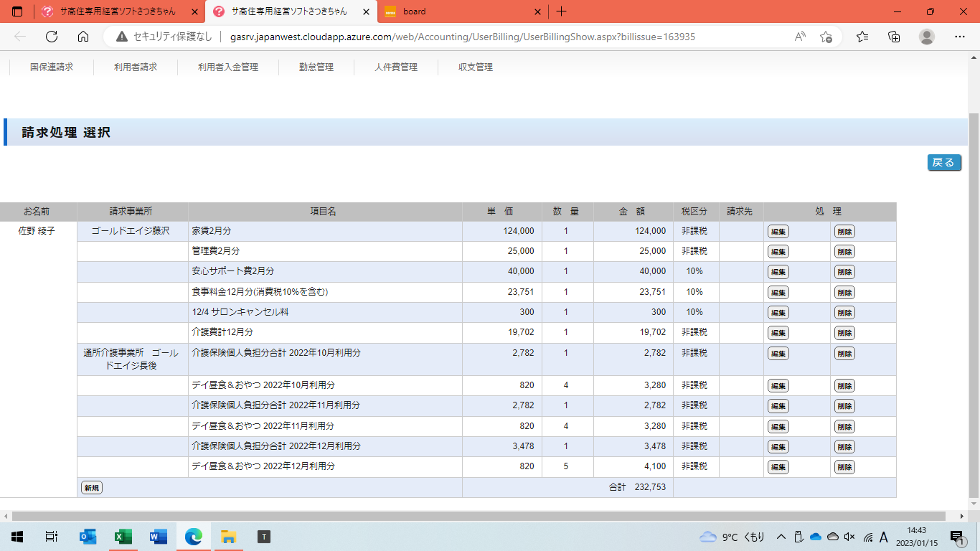Show hidden system tray icons
This screenshot has height=551, width=980.
pos(781,537)
